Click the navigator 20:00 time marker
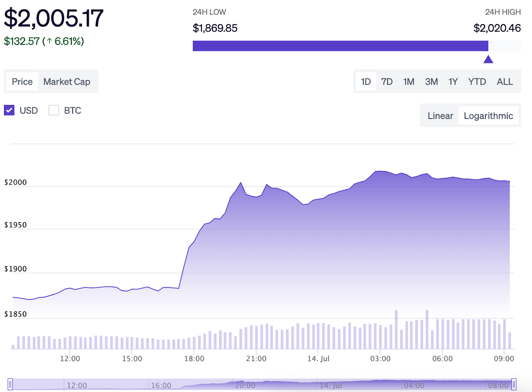 245,385
